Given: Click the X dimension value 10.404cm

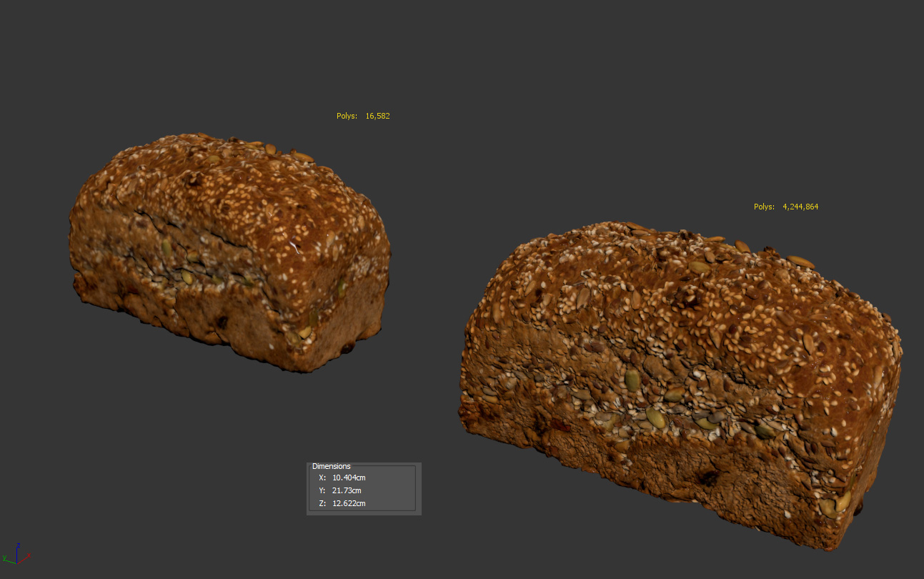Looking at the screenshot, I should coord(349,477).
